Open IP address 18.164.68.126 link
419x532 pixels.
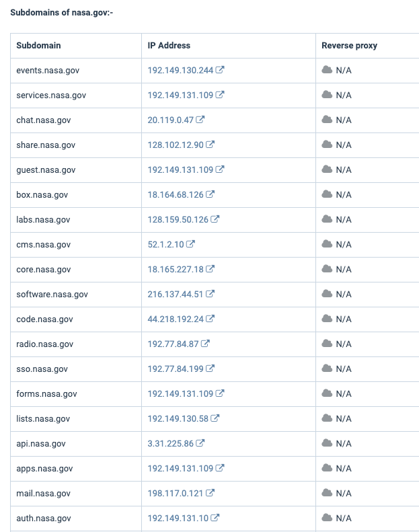(x=176, y=194)
